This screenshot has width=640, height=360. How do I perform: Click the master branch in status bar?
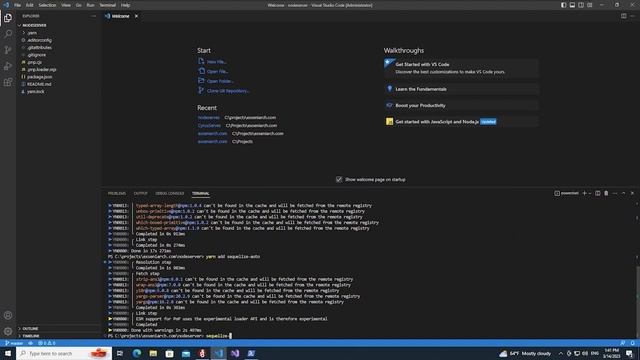[14, 343]
